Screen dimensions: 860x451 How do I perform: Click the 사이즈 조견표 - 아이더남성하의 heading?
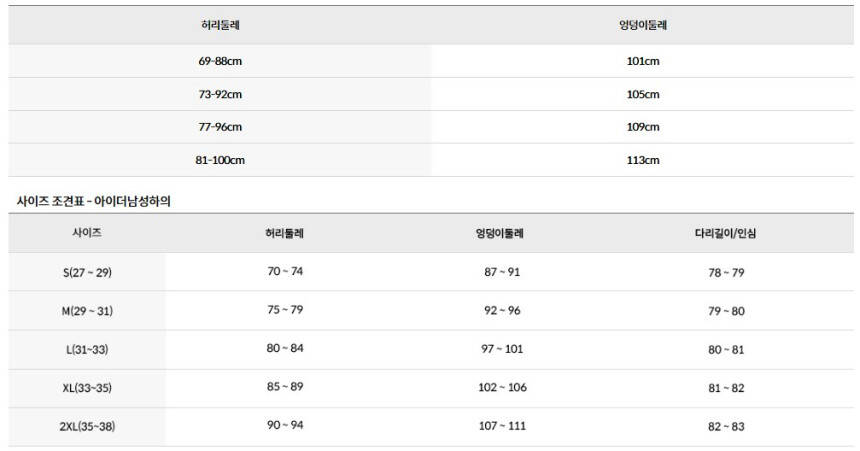[x=94, y=201]
